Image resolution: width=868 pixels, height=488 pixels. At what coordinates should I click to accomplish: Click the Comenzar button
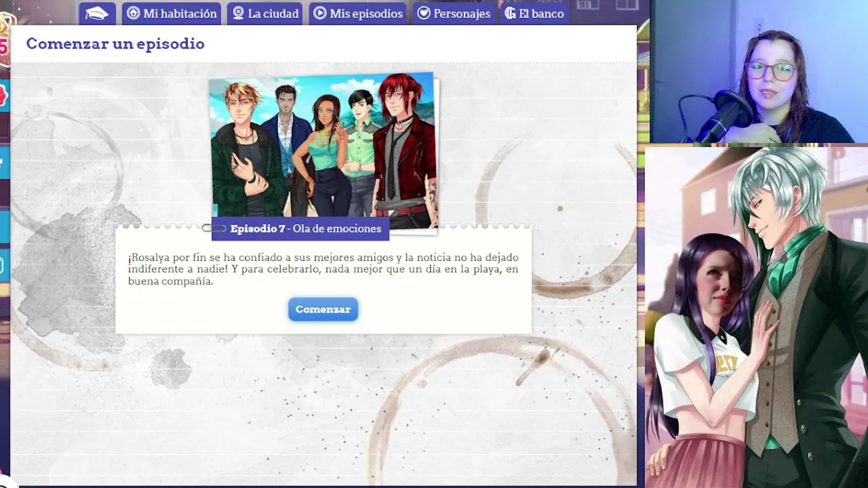click(323, 309)
